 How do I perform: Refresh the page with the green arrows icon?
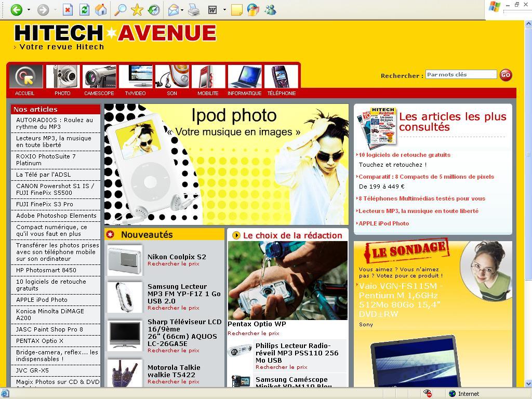tap(84, 10)
